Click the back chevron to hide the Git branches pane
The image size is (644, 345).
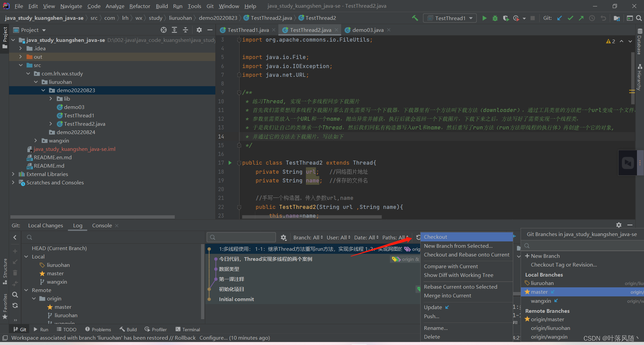click(15, 237)
